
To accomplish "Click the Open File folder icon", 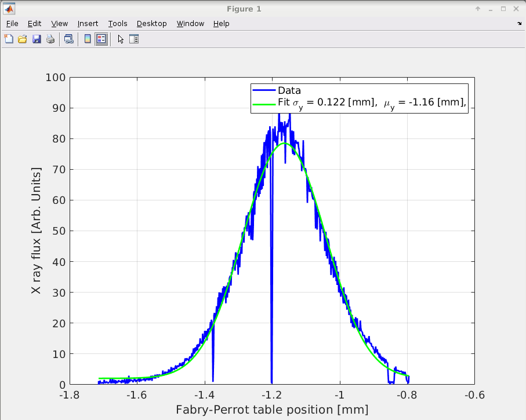I will point(23,39).
